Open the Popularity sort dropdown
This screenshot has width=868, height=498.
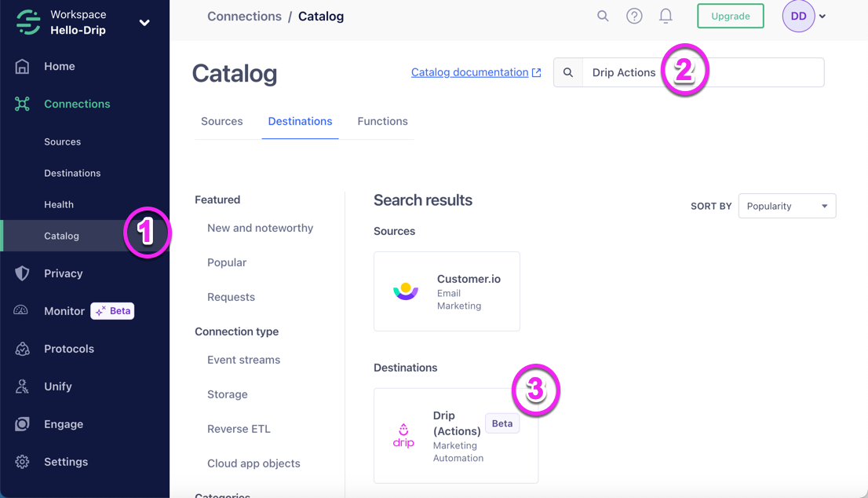(x=787, y=206)
